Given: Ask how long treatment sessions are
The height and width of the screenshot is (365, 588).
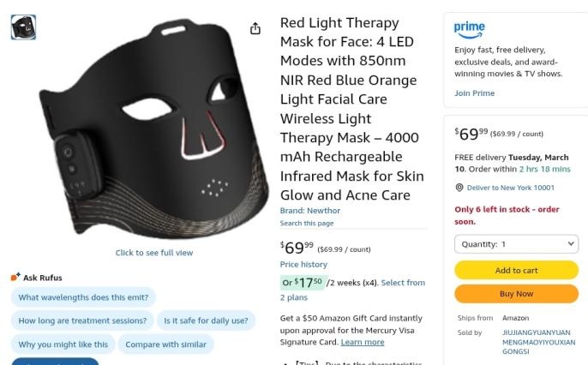Looking at the screenshot, I should 82,320.
